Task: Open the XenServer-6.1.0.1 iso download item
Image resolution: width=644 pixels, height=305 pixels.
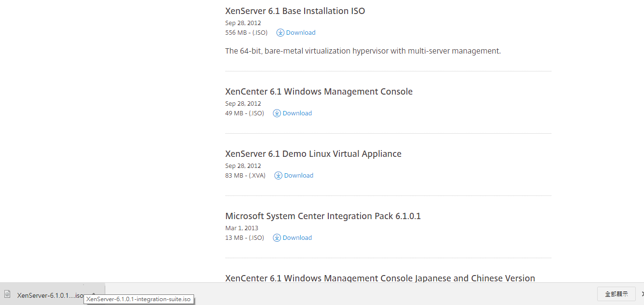Action: 50,295
